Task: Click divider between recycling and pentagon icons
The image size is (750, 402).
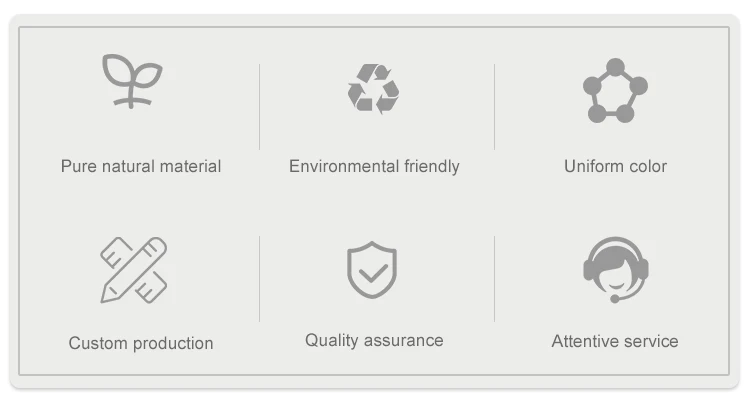Action: coord(495,106)
